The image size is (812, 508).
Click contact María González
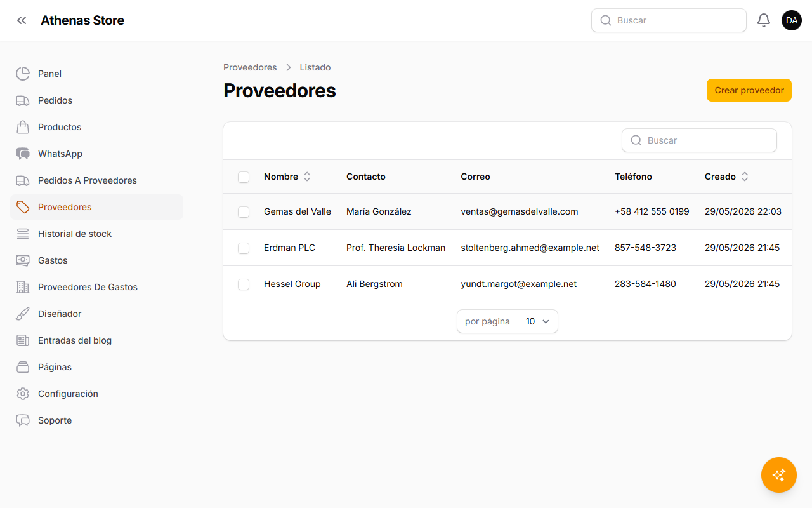click(379, 211)
